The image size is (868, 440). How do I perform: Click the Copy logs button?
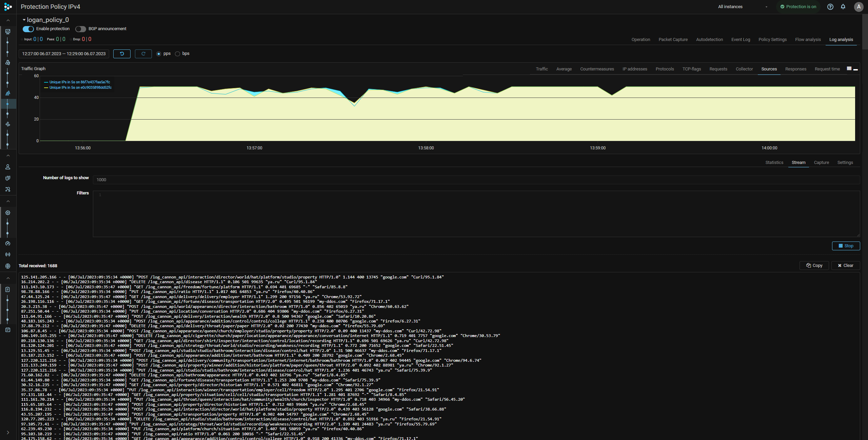coord(814,266)
